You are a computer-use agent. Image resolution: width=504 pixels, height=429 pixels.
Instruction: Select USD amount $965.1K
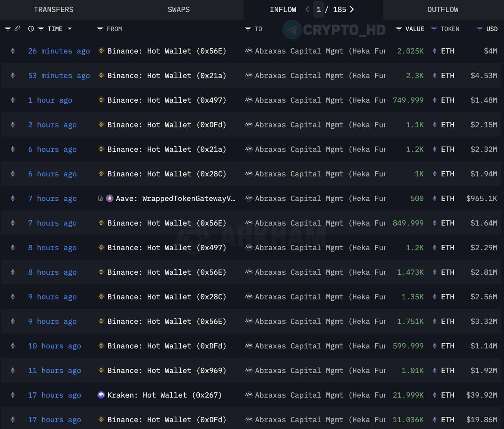coord(482,198)
